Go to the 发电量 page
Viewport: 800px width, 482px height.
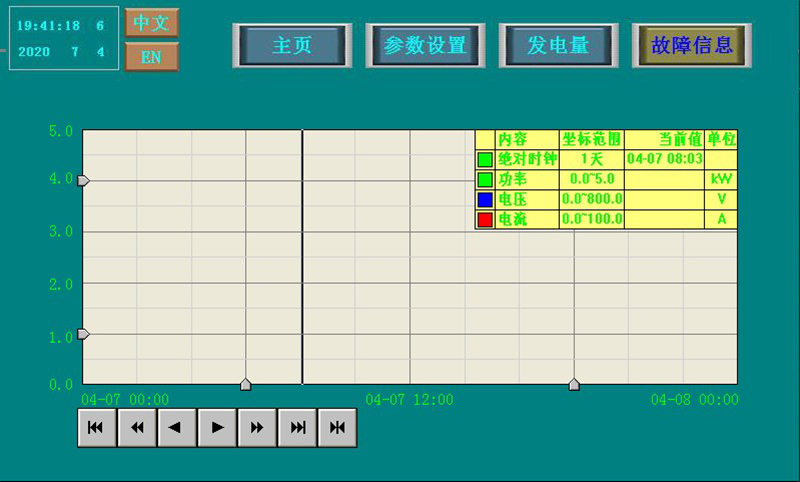coord(558,46)
